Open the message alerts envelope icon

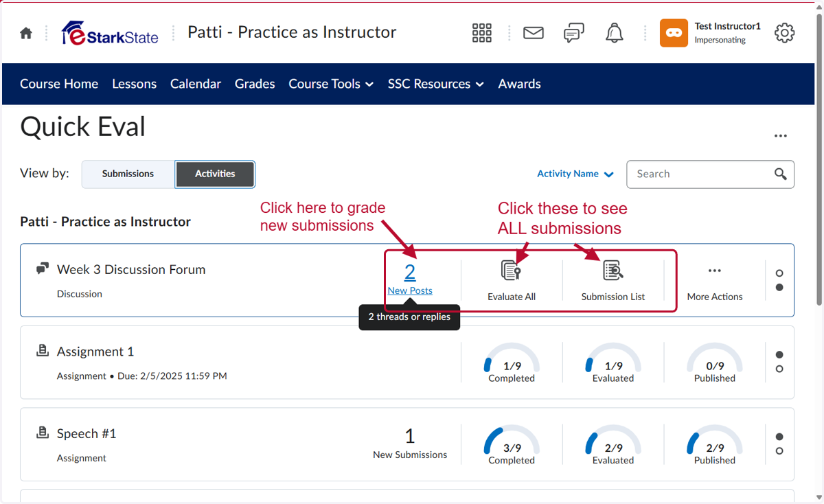pyautogui.click(x=534, y=33)
